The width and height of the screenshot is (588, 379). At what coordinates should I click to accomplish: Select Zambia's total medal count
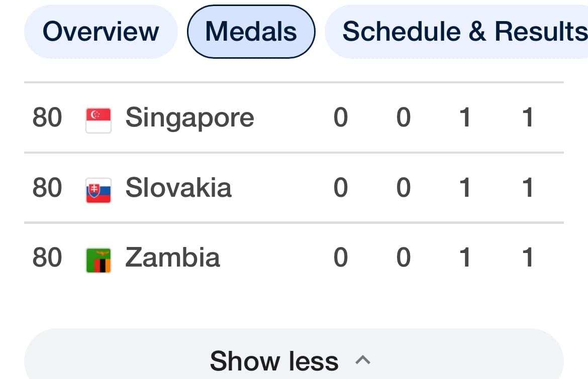[527, 258]
